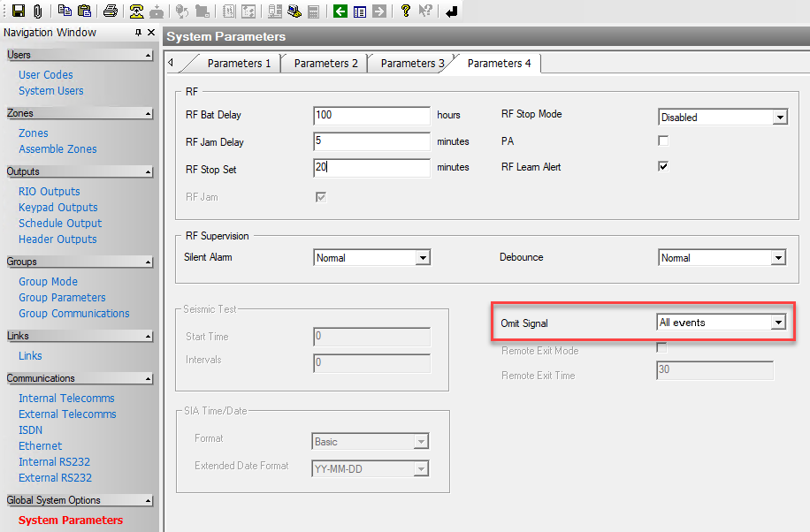Open the User Codes link
Screen dimensions: 810x532
(46, 75)
